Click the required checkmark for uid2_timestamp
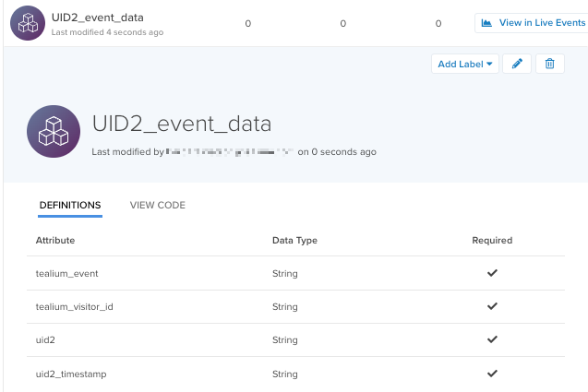The height and width of the screenshot is (392, 588). click(x=492, y=374)
